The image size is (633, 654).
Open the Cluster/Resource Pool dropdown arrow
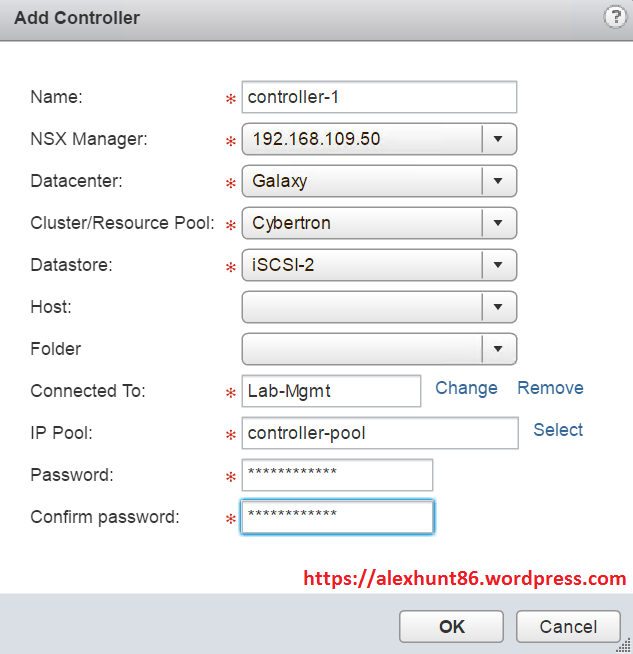pos(498,223)
